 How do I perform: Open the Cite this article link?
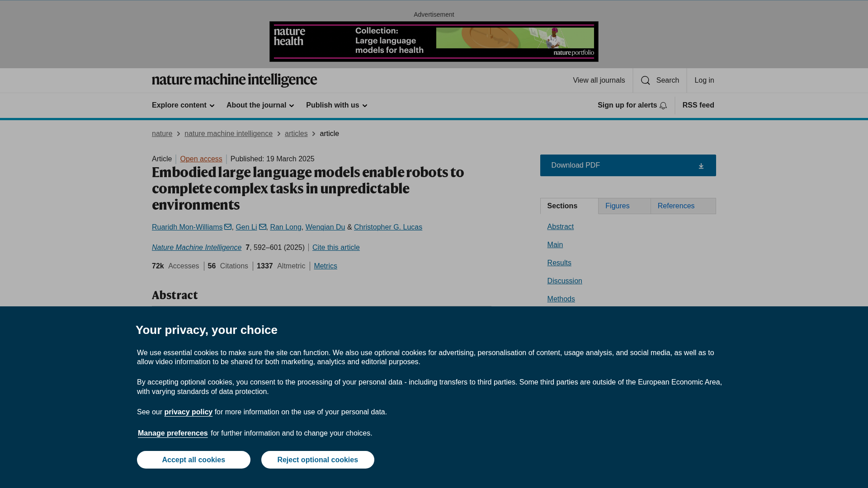pos(336,247)
